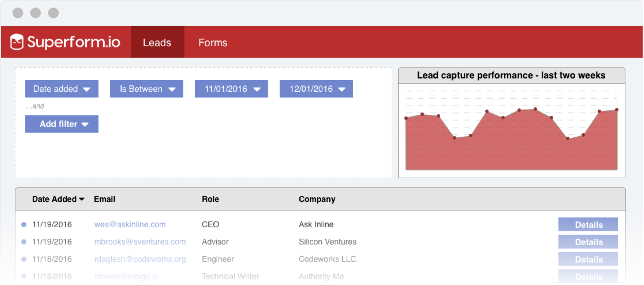
Task: Switch to the Forms tab
Action: click(213, 42)
